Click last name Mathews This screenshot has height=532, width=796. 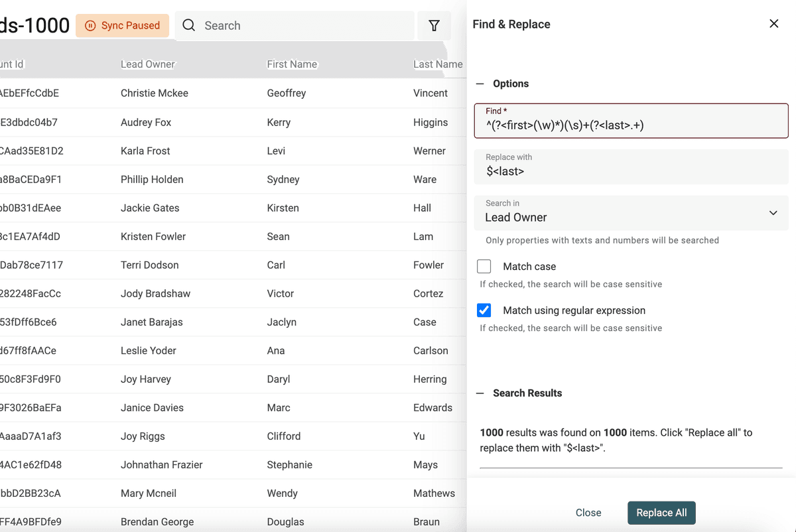(434, 494)
